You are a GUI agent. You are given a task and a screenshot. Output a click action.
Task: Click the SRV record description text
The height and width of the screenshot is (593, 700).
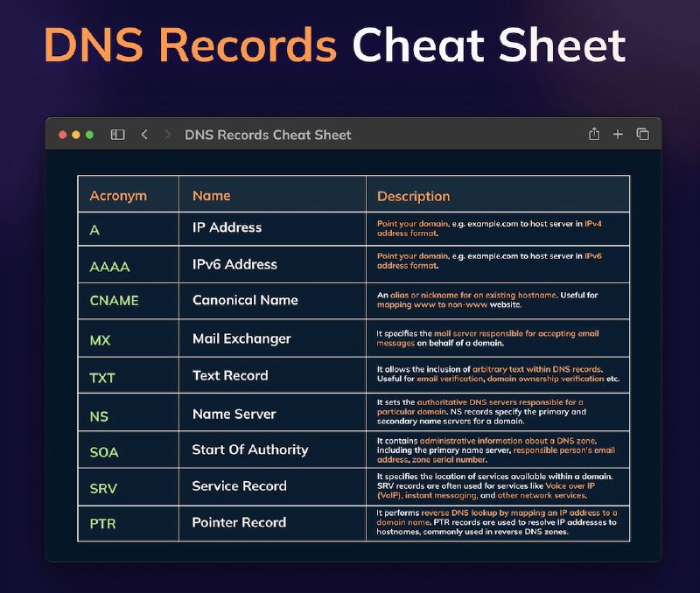(x=494, y=486)
